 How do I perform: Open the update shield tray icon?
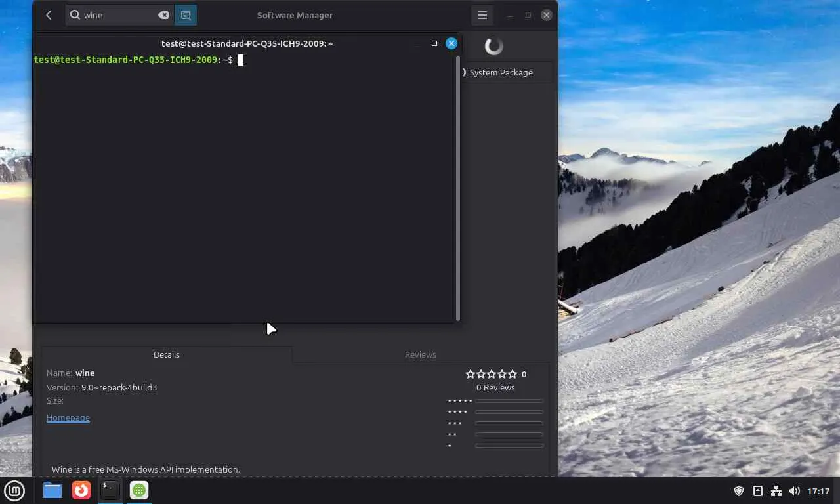pyautogui.click(x=739, y=491)
